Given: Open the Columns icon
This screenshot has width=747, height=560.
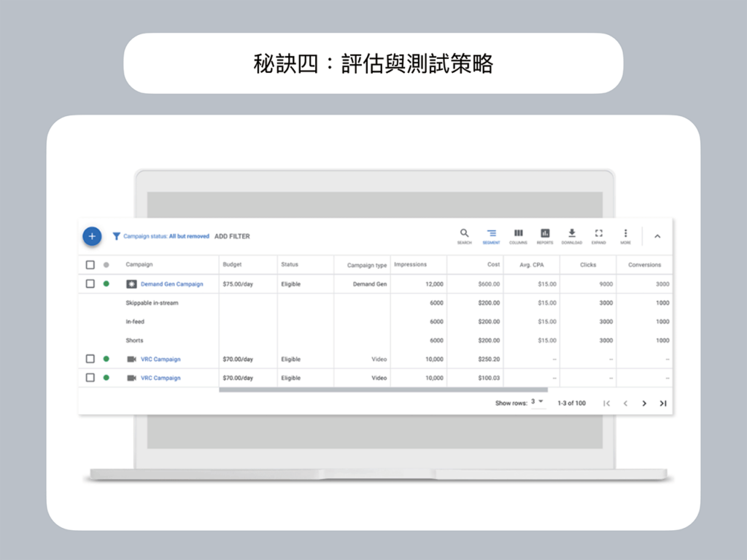Looking at the screenshot, I should (x=518, y=235).
